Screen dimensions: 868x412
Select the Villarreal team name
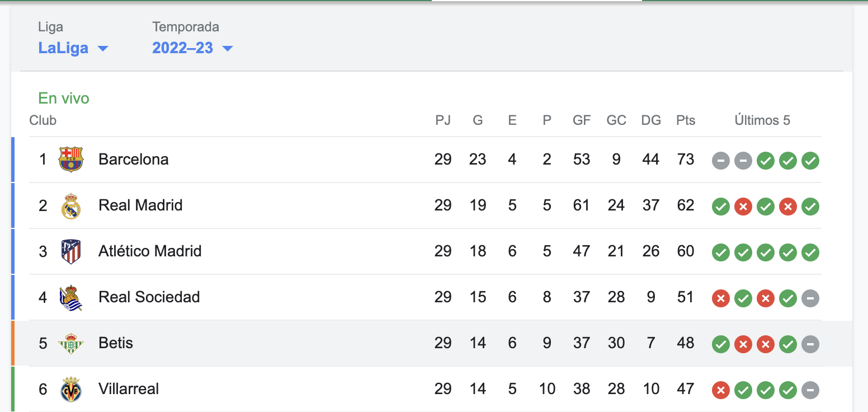[129, 389]
